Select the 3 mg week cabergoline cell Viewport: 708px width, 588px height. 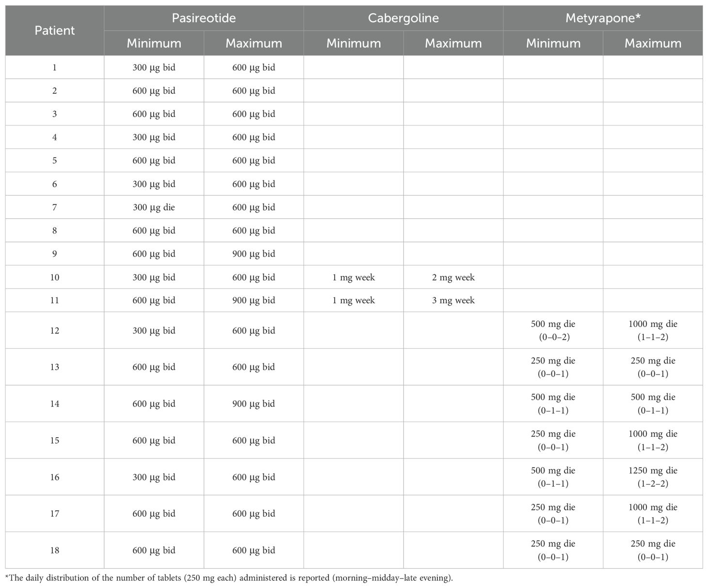[x=453, y=300]
